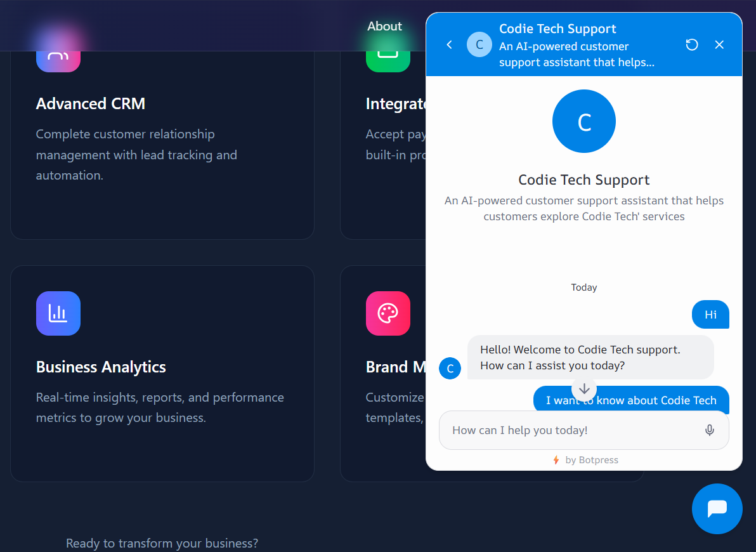The image size is (756, 552).
Task: Click the Brand palette icon
Action: tap(388, 313)
